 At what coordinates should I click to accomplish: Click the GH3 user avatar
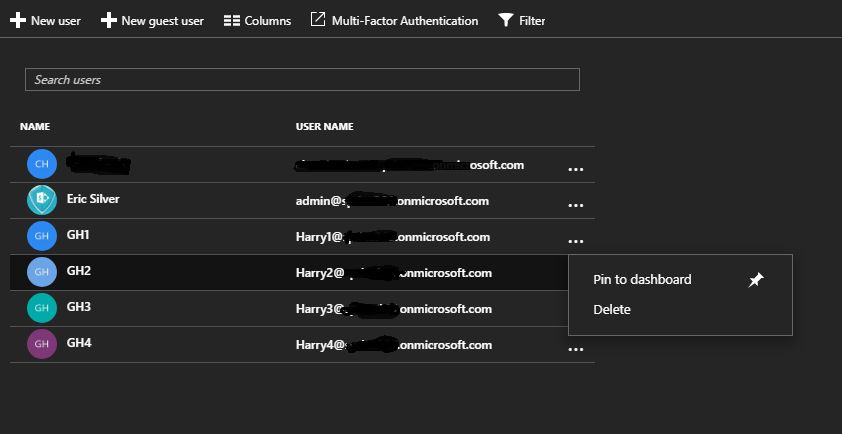pyautogui.click(x=42, y=308)
